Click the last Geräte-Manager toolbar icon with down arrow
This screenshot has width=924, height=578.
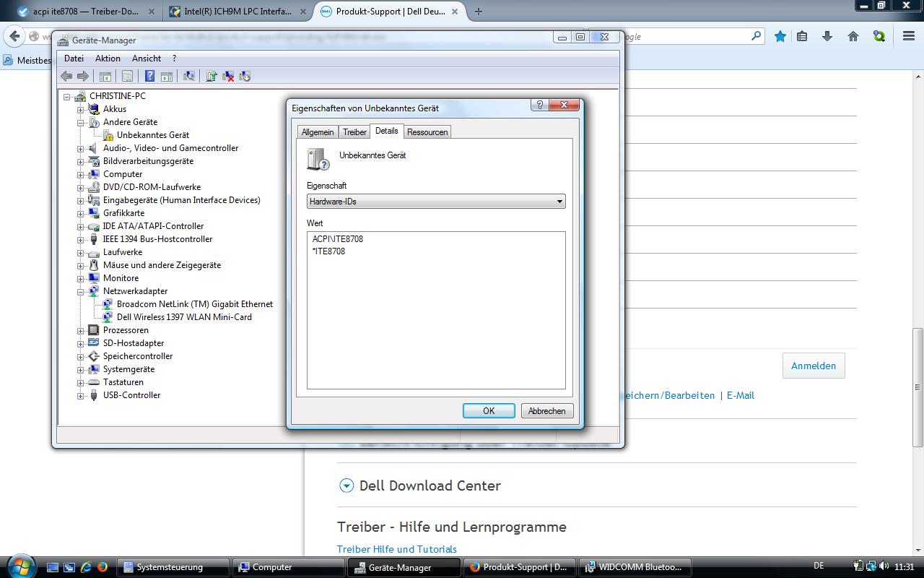click(245, 76)
